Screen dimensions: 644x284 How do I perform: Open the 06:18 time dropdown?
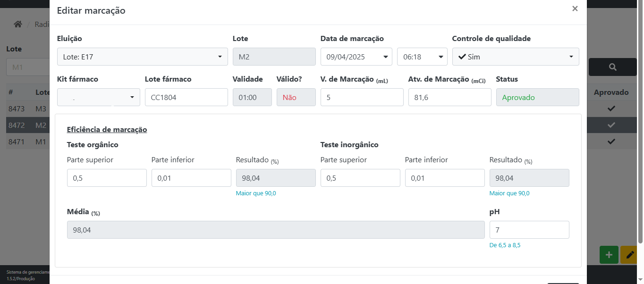click(422, 57)
